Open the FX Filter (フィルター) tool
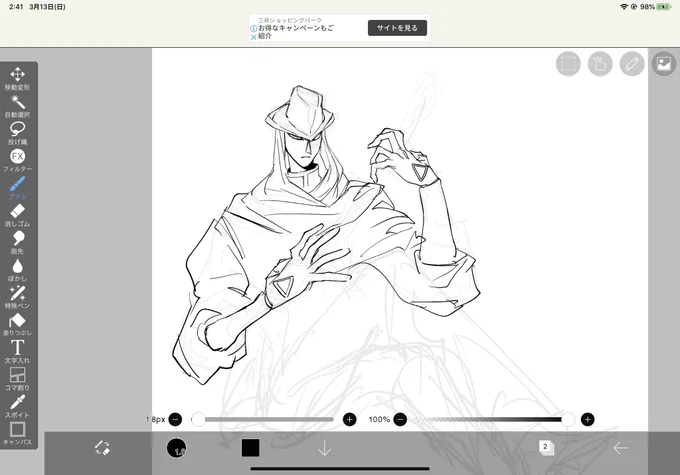 tap(17, 161)
